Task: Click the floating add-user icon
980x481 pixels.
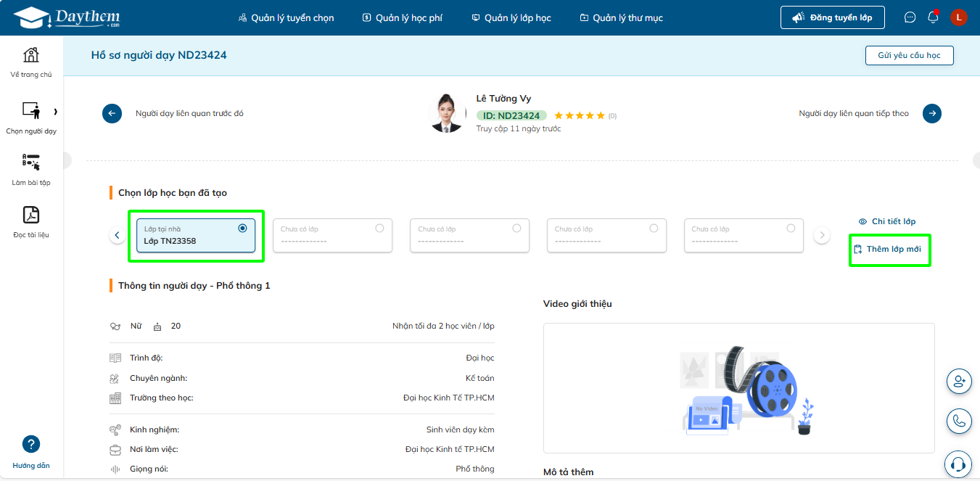Action: (960, 381)
